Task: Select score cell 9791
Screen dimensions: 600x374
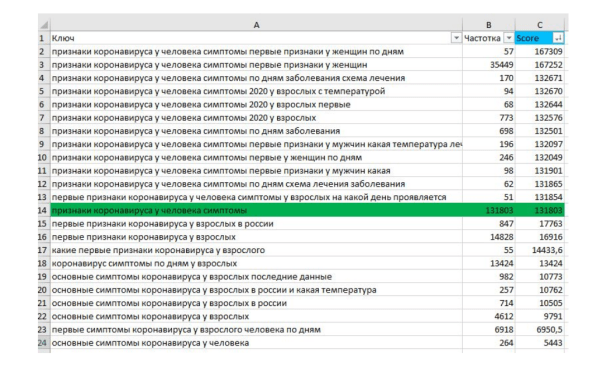Action: [540, 316]
